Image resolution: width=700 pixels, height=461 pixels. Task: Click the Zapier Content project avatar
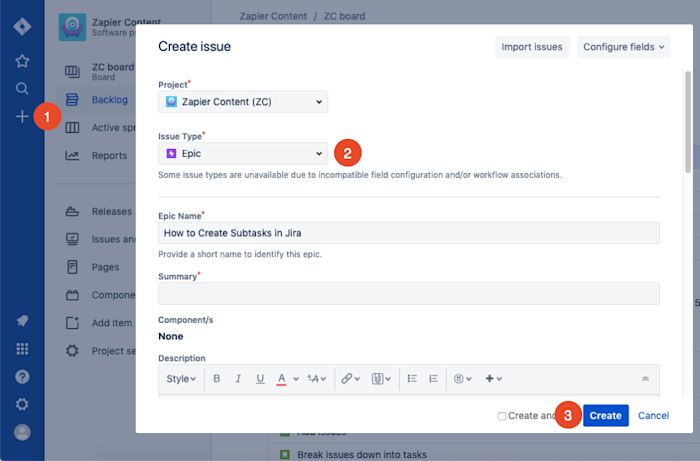click(72, 27)
